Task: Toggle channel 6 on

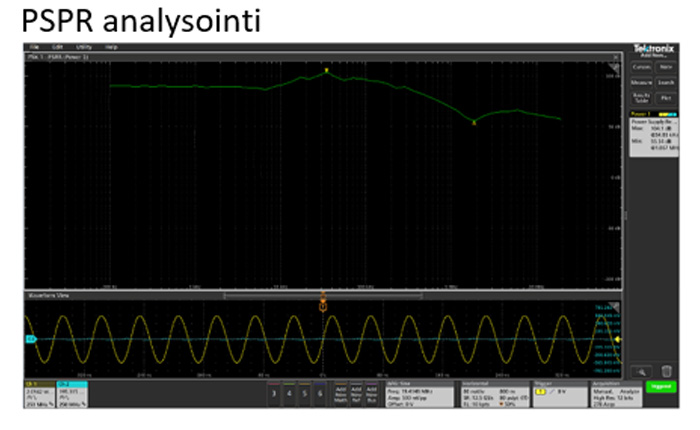Action: (x=319, y=392)
